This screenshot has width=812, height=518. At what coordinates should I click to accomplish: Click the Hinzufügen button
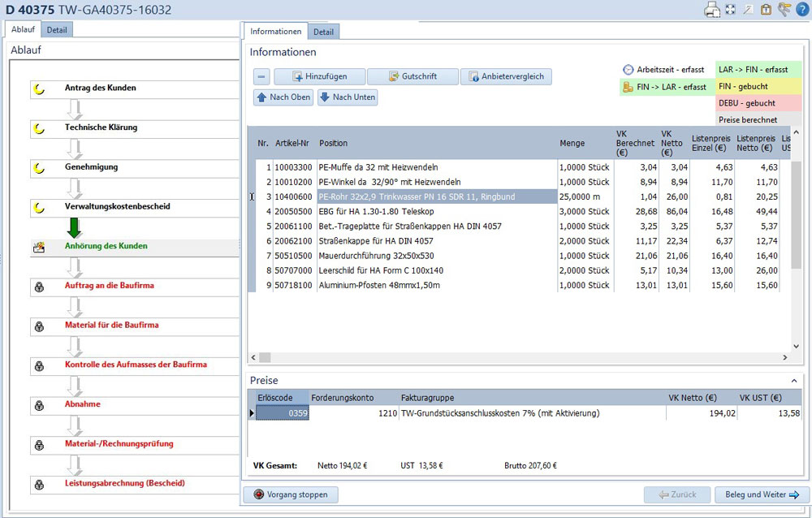coord(319,76)
